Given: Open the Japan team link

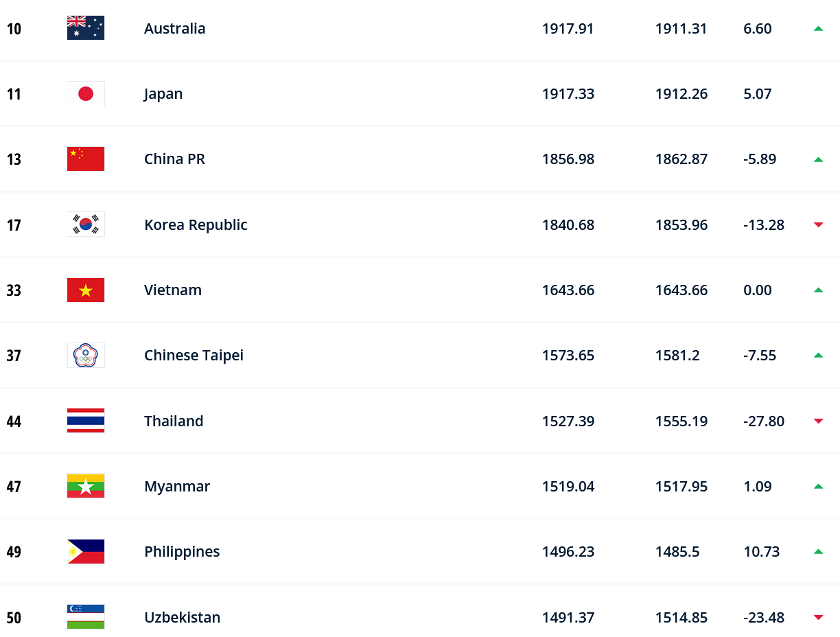Looking at the screenshot, I should click(163, 94).
